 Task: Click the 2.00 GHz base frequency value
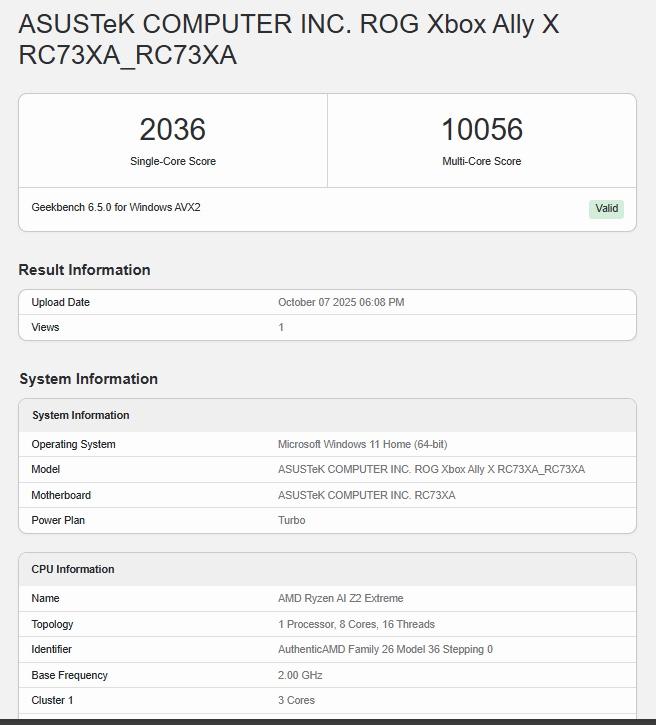(300, 675)
